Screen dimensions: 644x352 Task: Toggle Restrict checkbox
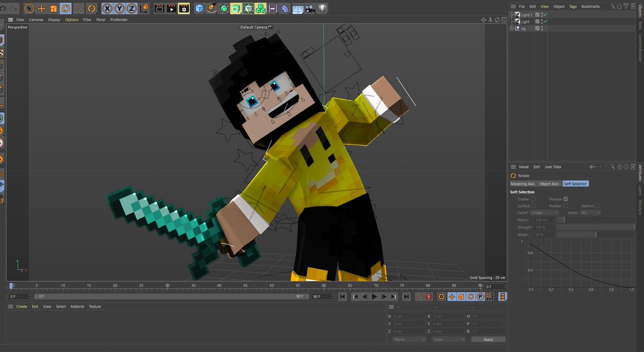(597, 206)
